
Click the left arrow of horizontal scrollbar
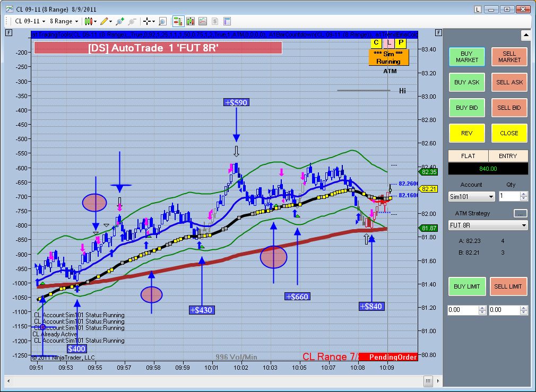click(x=9, y=381)
